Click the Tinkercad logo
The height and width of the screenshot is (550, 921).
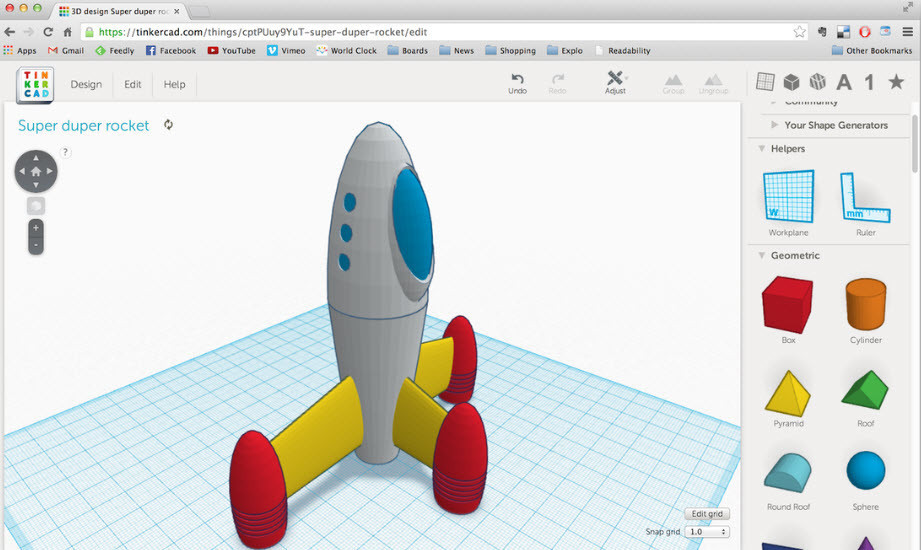coord(35,85)
